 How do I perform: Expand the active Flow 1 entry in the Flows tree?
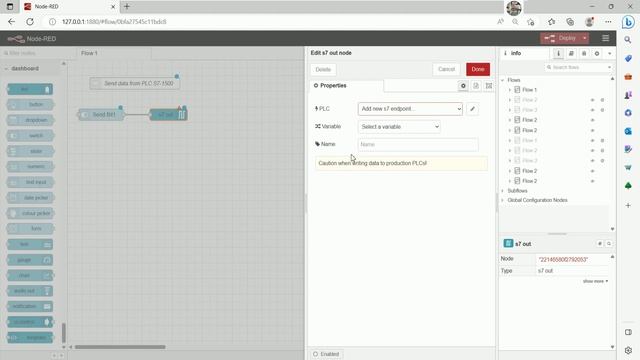[x=509, y=90]
